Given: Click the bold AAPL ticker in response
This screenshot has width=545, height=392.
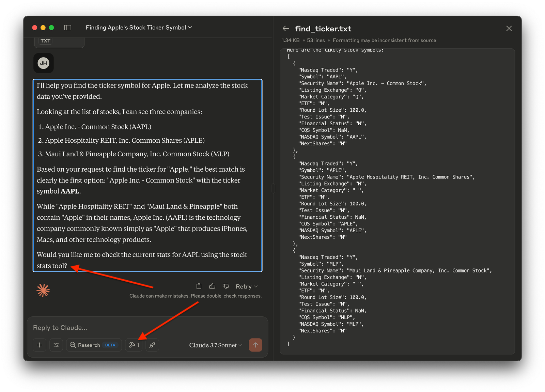Looking at the screenshot, I should coord(70,191).
